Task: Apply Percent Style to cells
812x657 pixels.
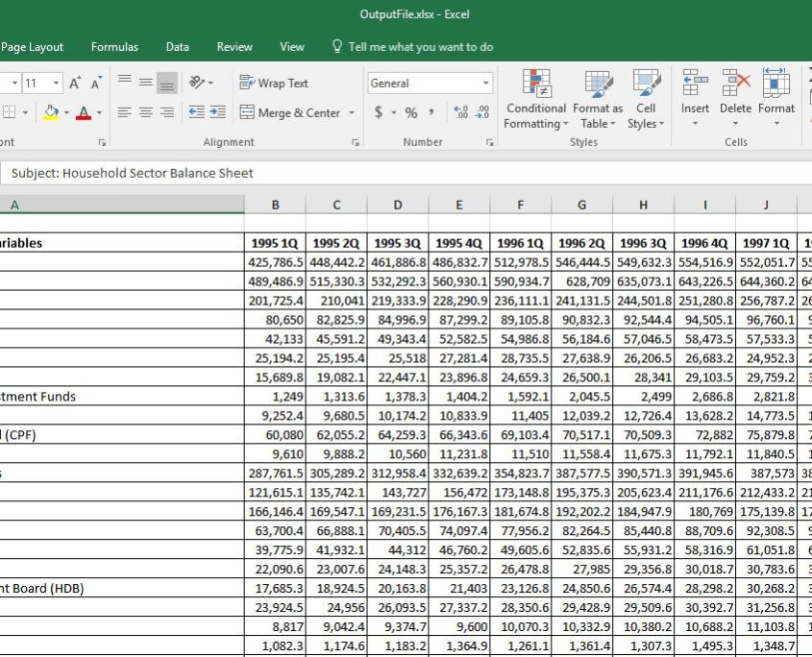Action: pyautogui.click(x=411, y=113)
